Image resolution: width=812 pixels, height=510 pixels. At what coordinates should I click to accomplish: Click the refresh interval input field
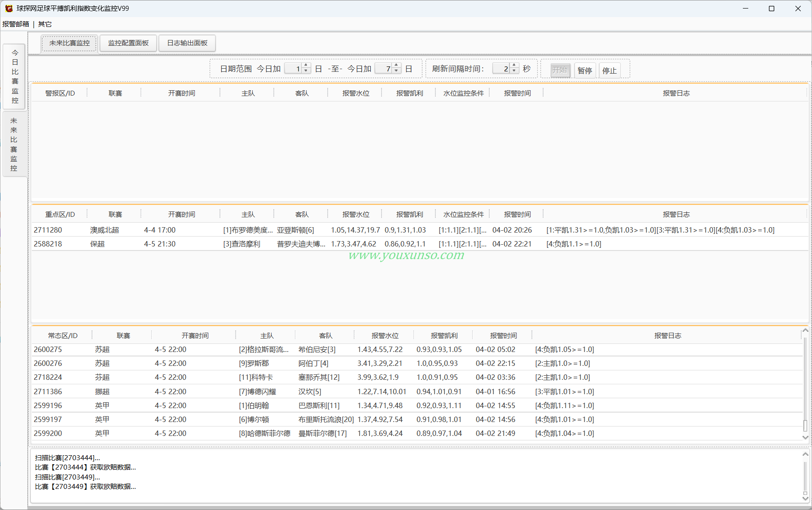pyautogui.click(x=502, y=69)
